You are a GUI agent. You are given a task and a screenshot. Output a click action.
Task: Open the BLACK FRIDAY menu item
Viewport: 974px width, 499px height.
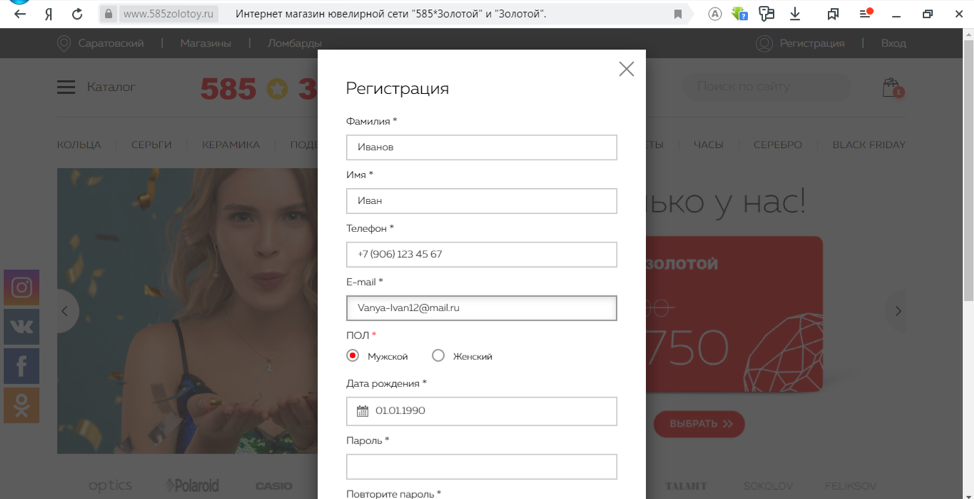(x=868, y=145)
